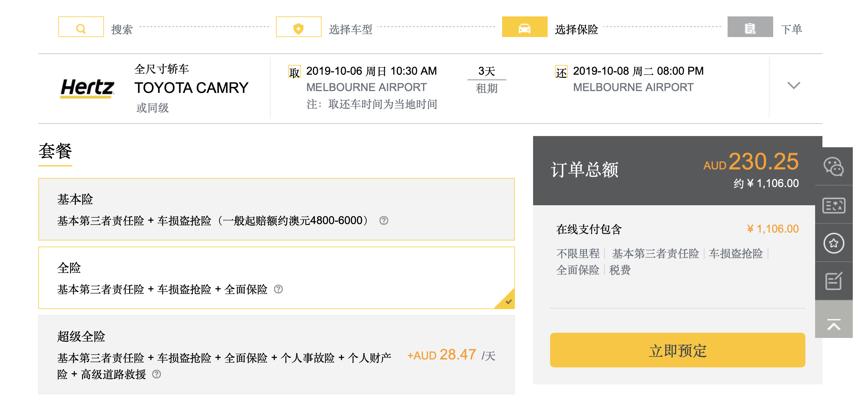This screenshot has height=402, width=868.
Task: Open the WeChat chat sidebar icon
Action: click(x=833, y=166)
